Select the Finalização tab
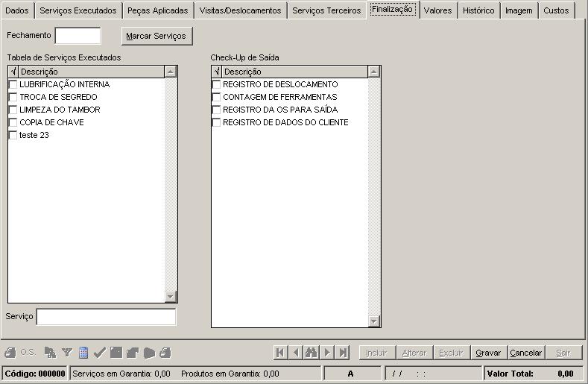Screen dimensions: 588x384 (x=392, y=10)
